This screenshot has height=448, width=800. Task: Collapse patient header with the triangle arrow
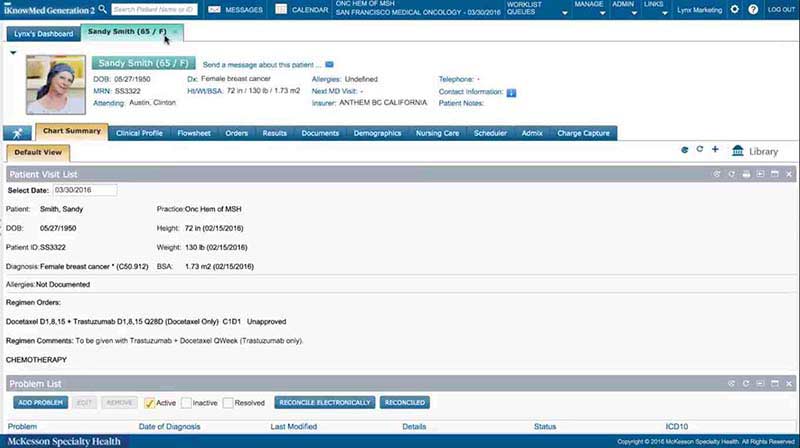pyautogui.click(x=13, y=53)
